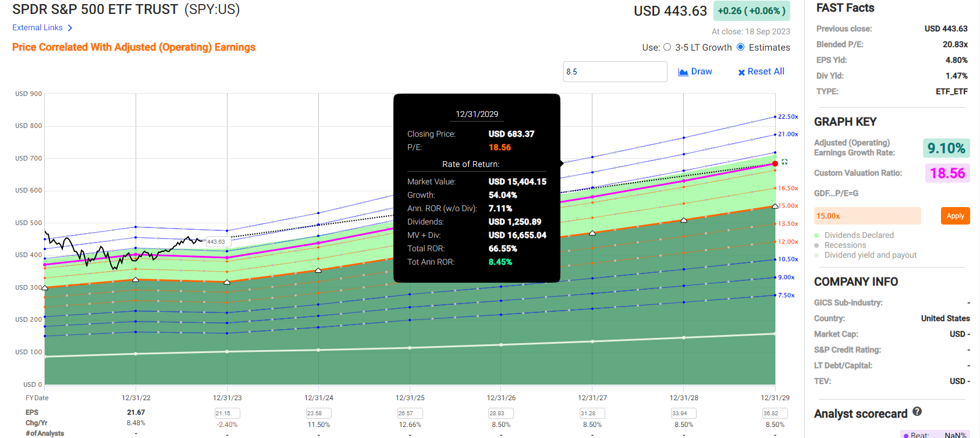The height and width of the screenshot is (438, 980).
Task: Click the white triangle marker at 12/31/28
Action: [x=684, y=220]
